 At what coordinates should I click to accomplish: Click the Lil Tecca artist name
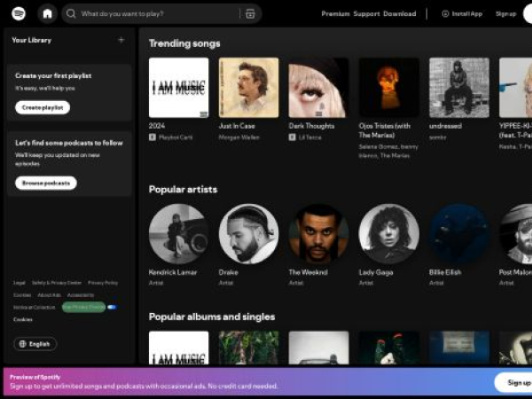point(309,137)
